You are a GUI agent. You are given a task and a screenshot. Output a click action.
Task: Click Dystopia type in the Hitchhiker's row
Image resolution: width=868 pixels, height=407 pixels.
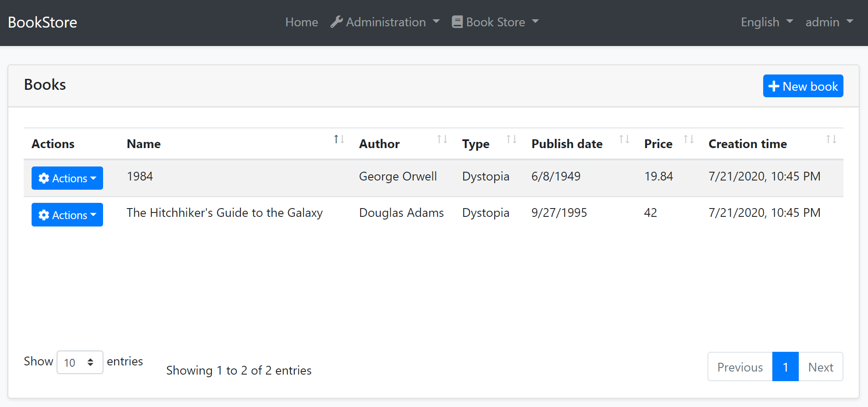point(486,213)
